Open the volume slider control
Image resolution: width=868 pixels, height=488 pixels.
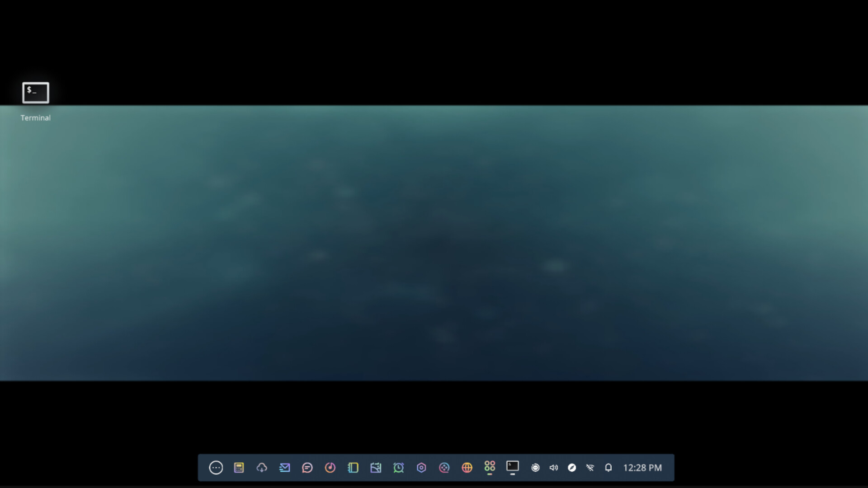click(554, 468)
